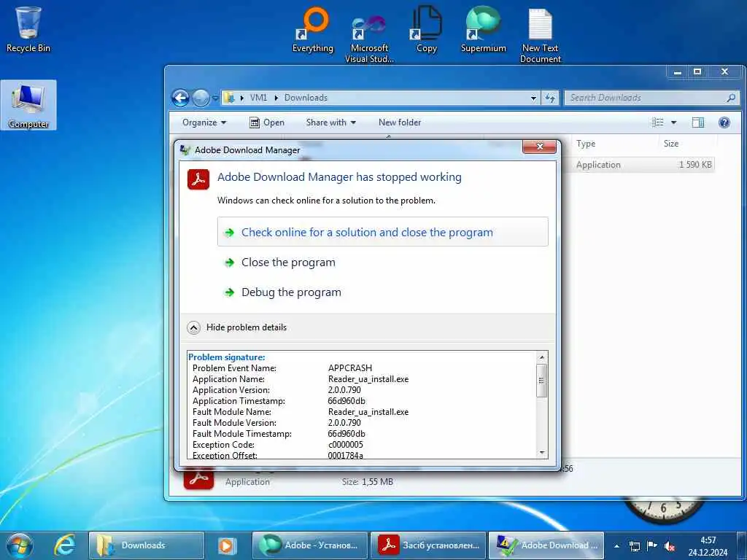Switch to Supermium Adobe taskbar window
Image resolution: width=747 pixels, height=560 pixels.
point(309,545)
